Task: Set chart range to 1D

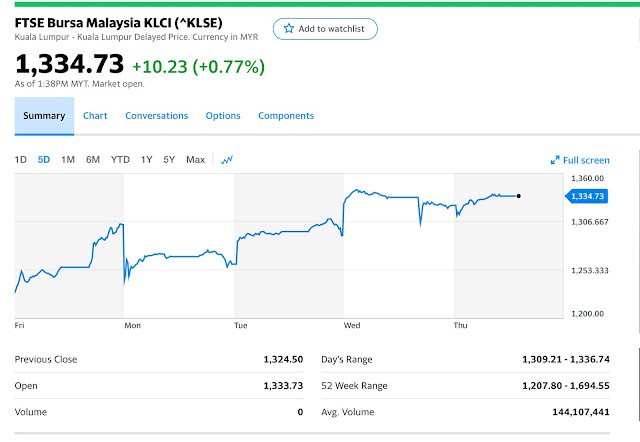Action: tap(20, 160)
